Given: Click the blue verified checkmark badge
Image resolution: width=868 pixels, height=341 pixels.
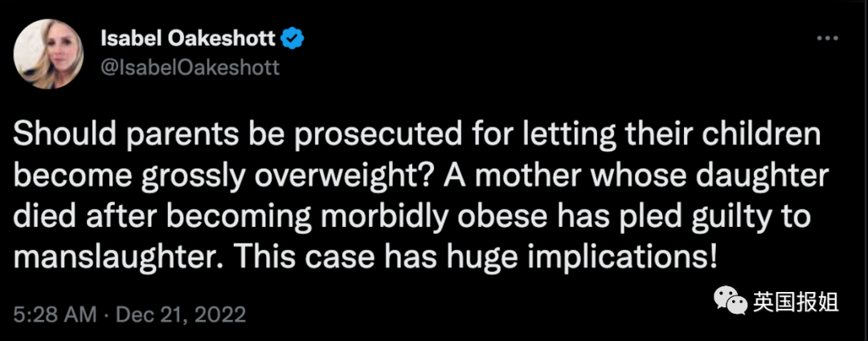Looking at the screenshot, I should coord(294,38).
